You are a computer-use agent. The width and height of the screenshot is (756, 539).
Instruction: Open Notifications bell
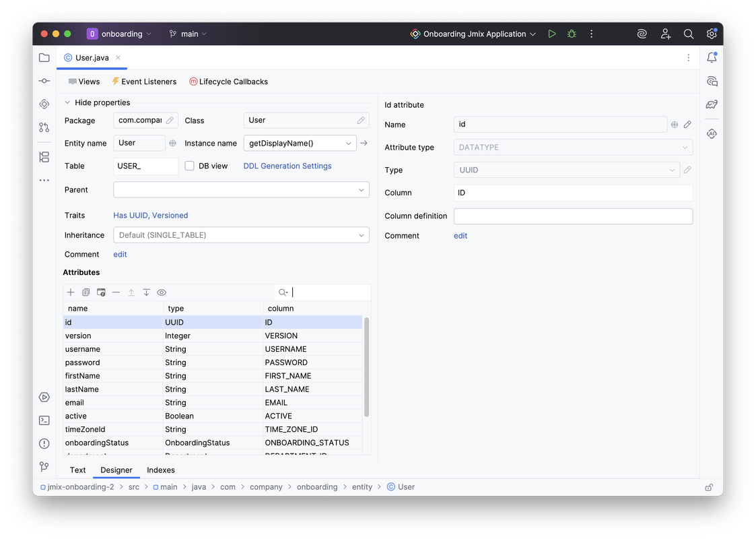712,57
